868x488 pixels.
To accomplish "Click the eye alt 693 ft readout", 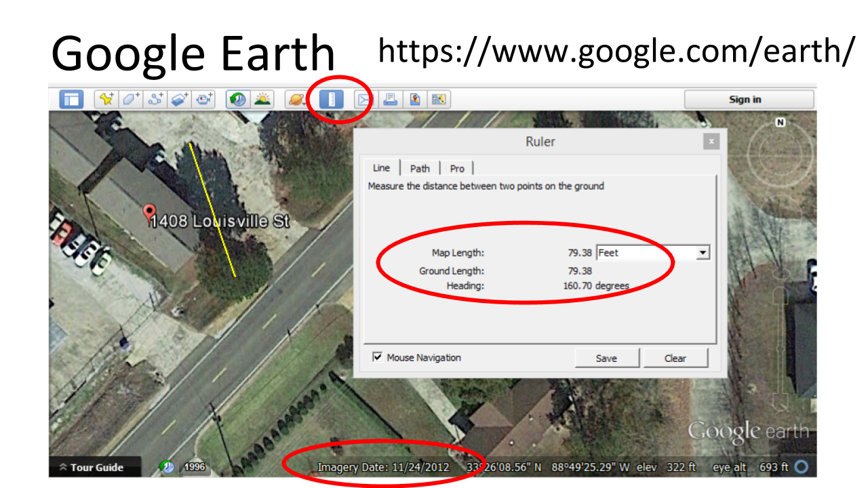I will click(x=751, y=467).
